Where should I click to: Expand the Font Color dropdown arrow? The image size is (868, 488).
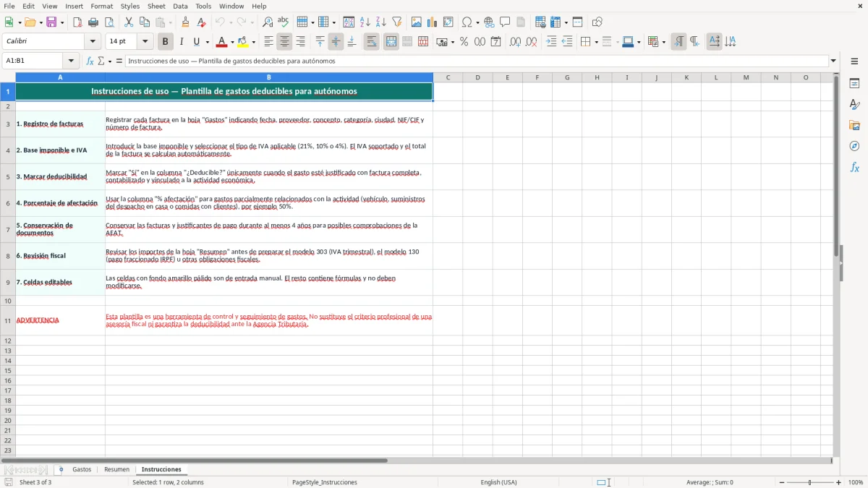click(231, 42)
